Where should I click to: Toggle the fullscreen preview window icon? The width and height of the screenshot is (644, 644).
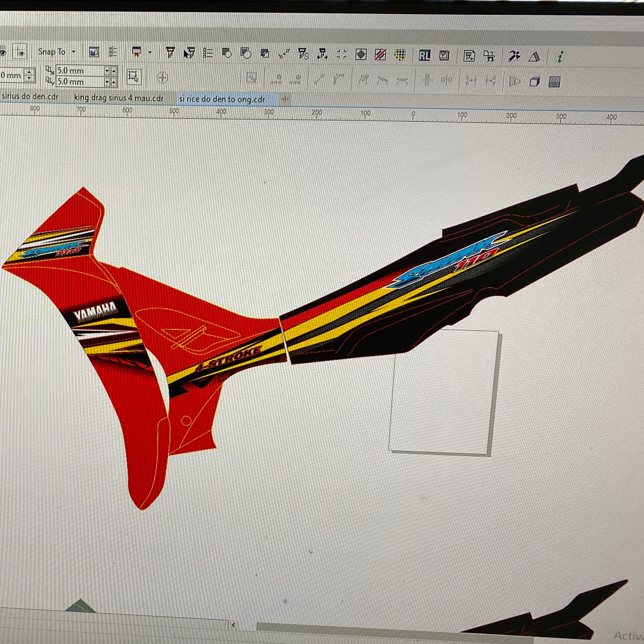point(94,52)
